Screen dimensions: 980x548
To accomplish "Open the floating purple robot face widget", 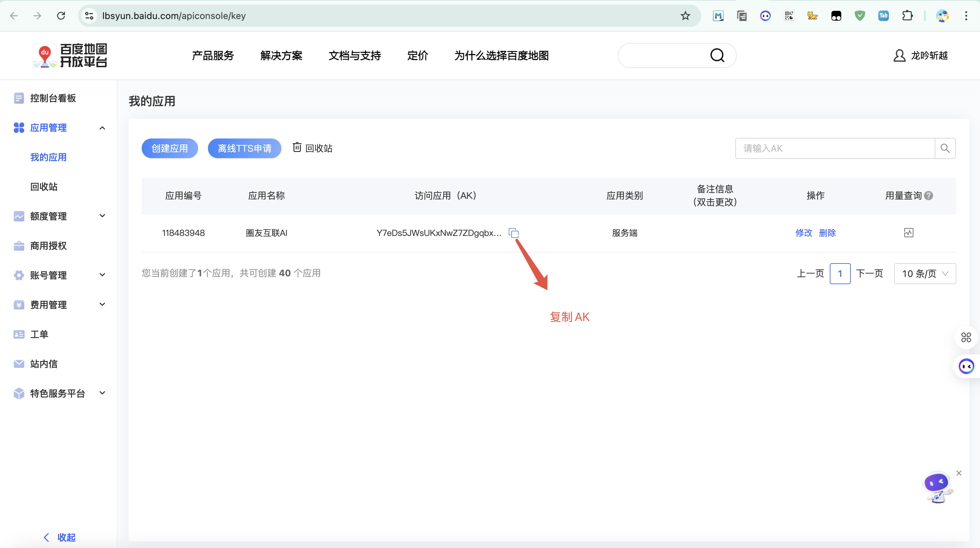I will click(966, 367).
